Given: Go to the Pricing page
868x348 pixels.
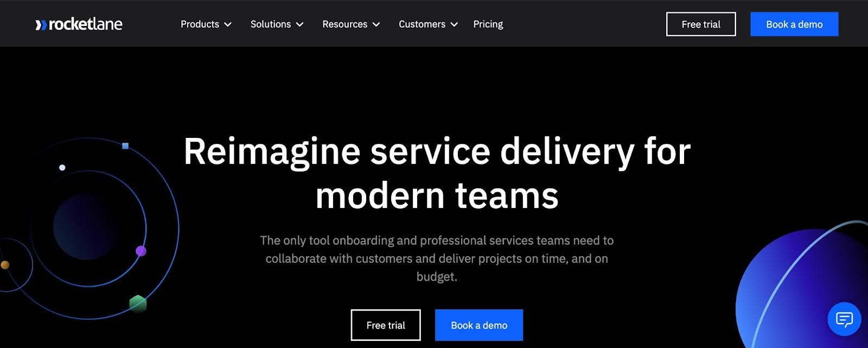Looking at the screenshot, I should pyautogui.click(x=488, y=24).
